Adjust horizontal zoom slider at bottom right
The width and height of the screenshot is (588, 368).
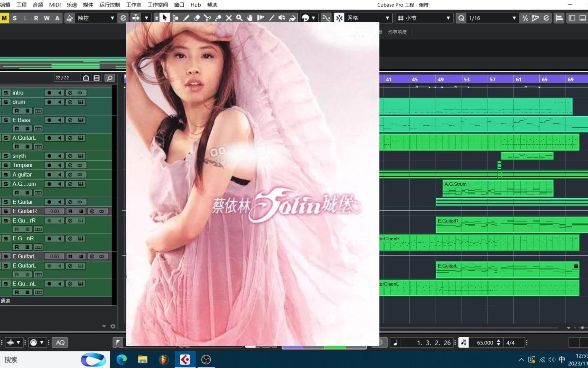582,328
